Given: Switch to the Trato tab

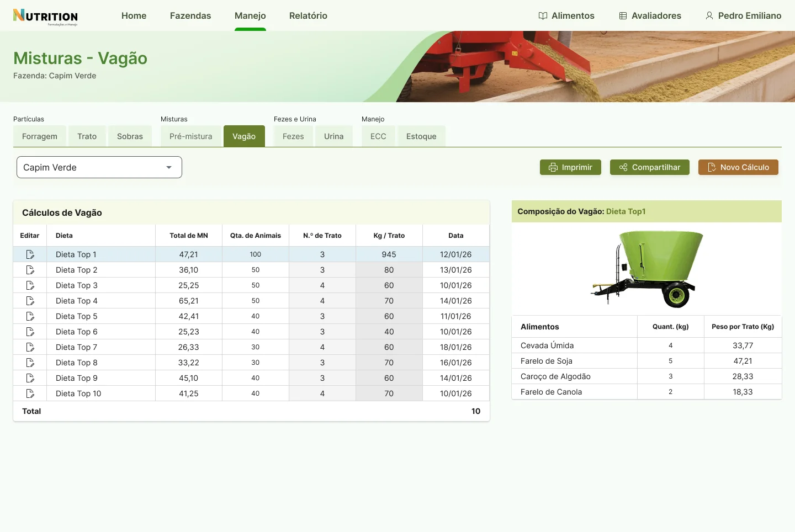Looking at the screenshot, I should [87, 136].
